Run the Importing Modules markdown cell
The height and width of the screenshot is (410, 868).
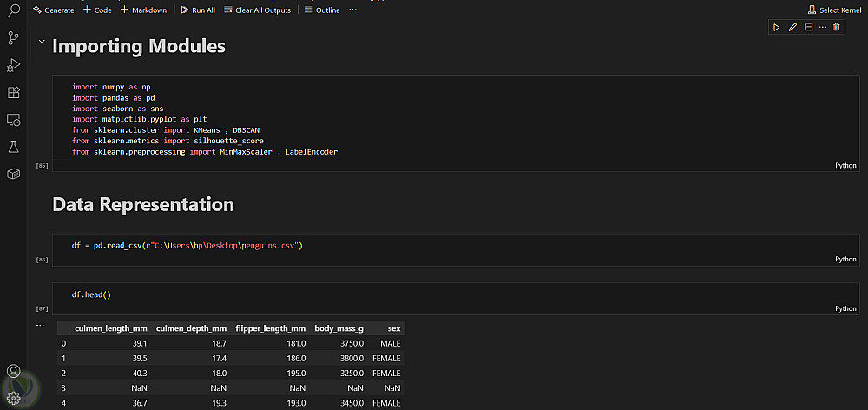pos(778,28)
